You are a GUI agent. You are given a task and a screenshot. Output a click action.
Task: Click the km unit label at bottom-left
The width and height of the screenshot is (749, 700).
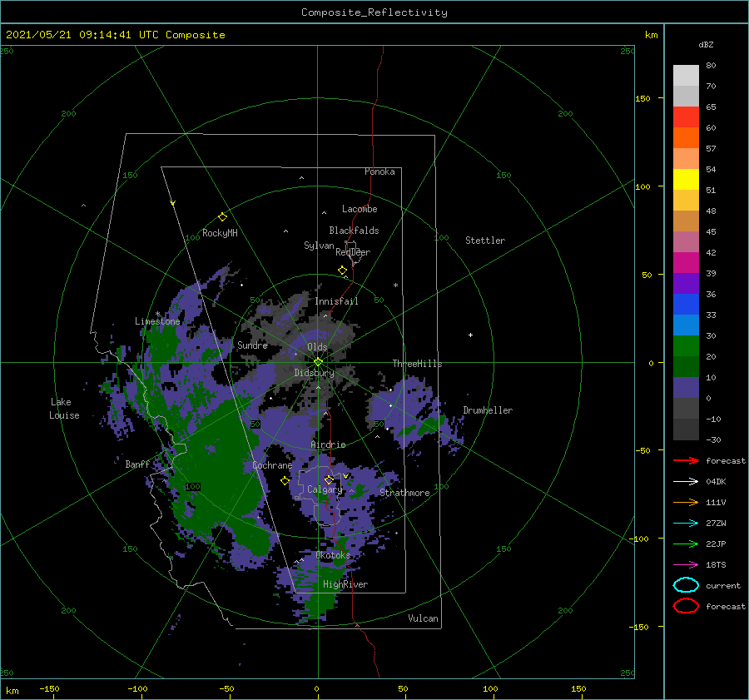(x=12, y=691)
